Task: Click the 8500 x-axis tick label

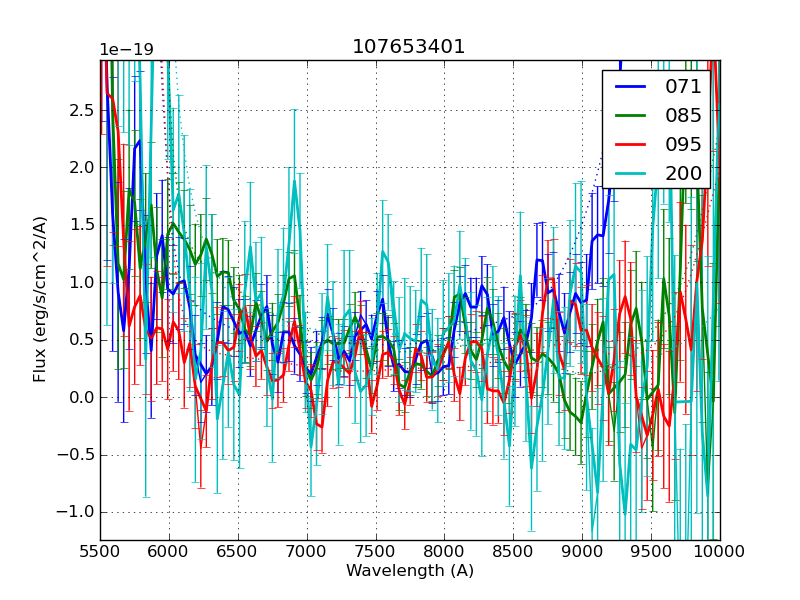Action: click(x=513, y=551)
